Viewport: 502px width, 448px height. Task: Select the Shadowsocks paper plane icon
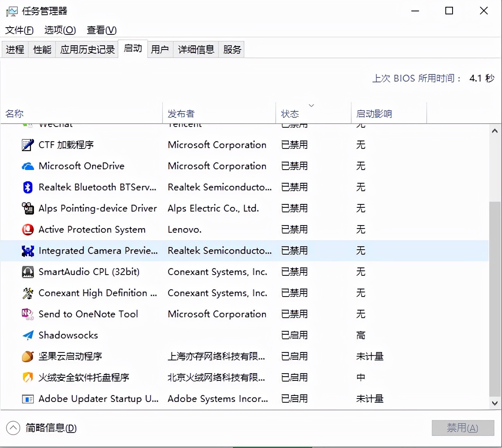tap(28, 335)
